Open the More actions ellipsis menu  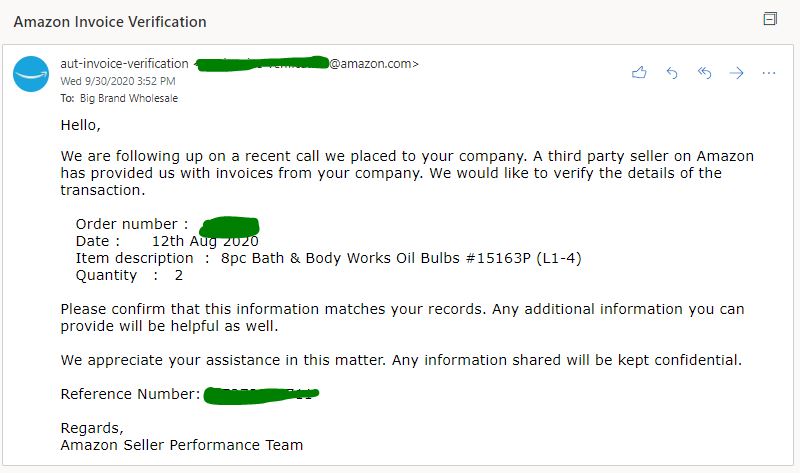769,73
